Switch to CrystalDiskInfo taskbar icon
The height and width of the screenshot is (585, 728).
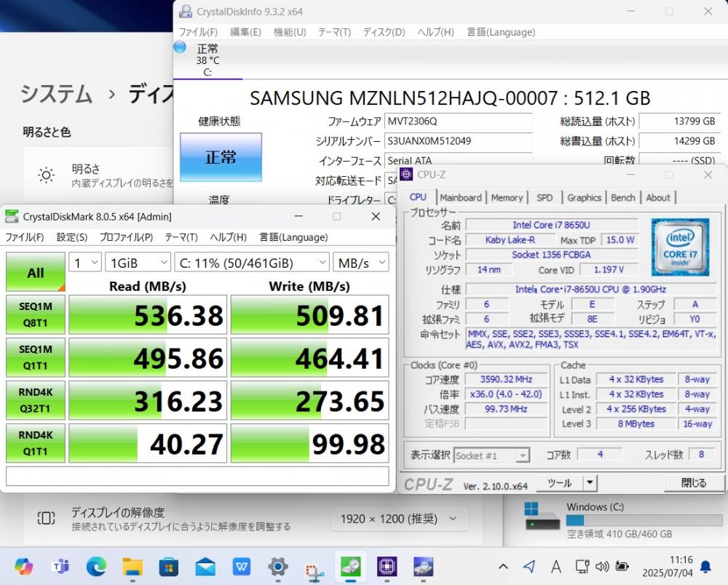click(x=423, y=566)
